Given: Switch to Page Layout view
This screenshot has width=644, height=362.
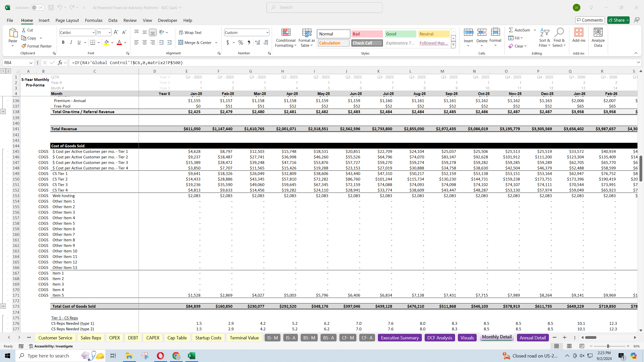Looking at the screenshot, I should 569,346.
